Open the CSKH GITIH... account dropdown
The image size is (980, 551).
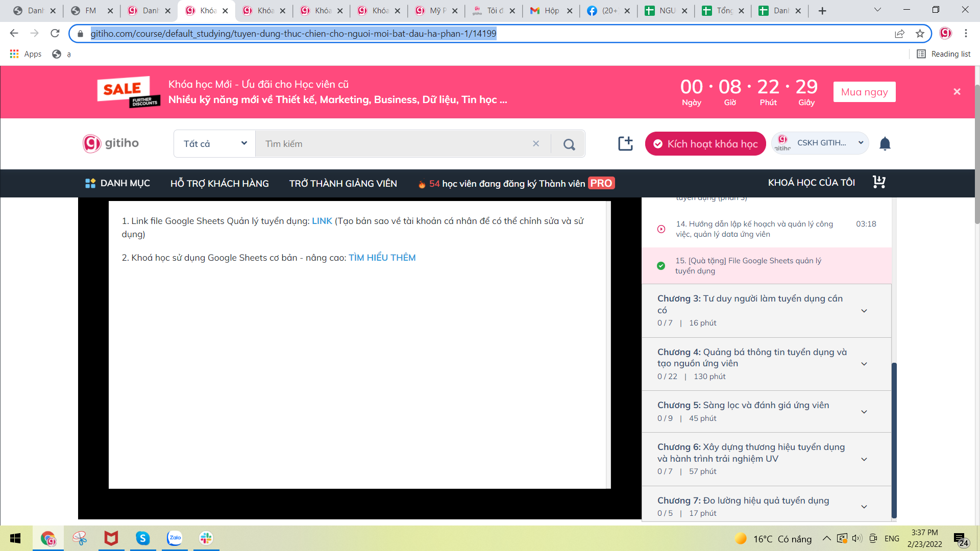820,143
